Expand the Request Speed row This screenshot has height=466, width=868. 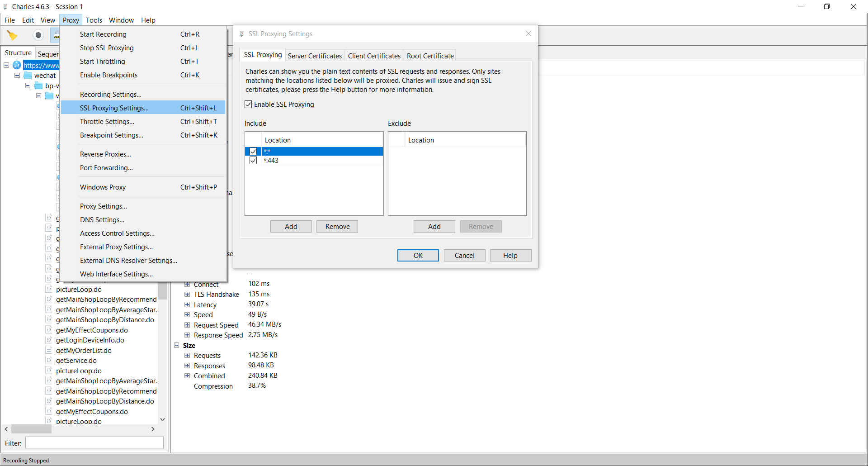(x=187, y=325)
